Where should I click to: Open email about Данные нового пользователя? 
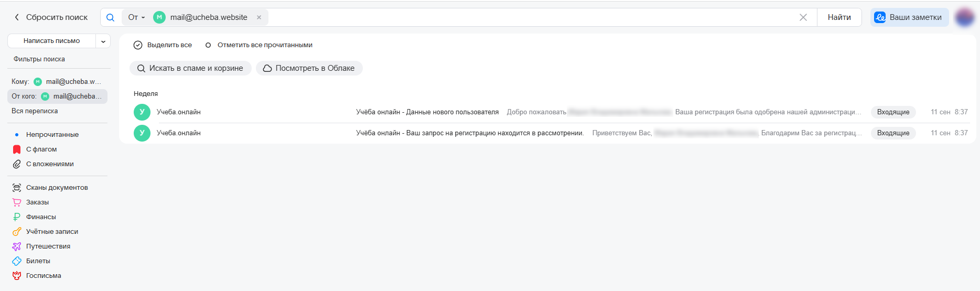[427, 112]
